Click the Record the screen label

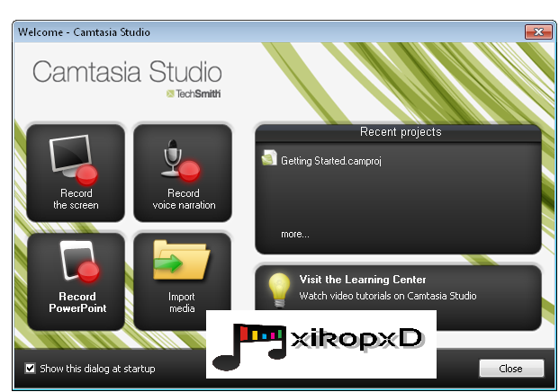click(x=76, y=199)
